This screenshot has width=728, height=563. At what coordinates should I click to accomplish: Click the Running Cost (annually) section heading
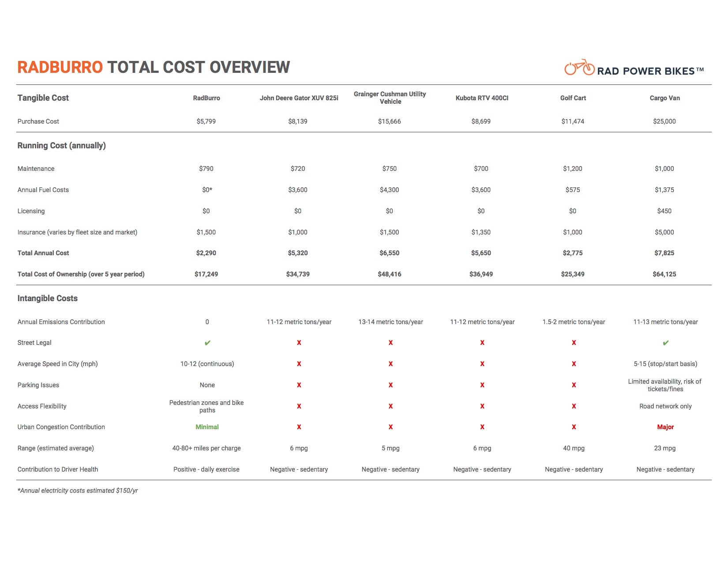tap(62, 146)
